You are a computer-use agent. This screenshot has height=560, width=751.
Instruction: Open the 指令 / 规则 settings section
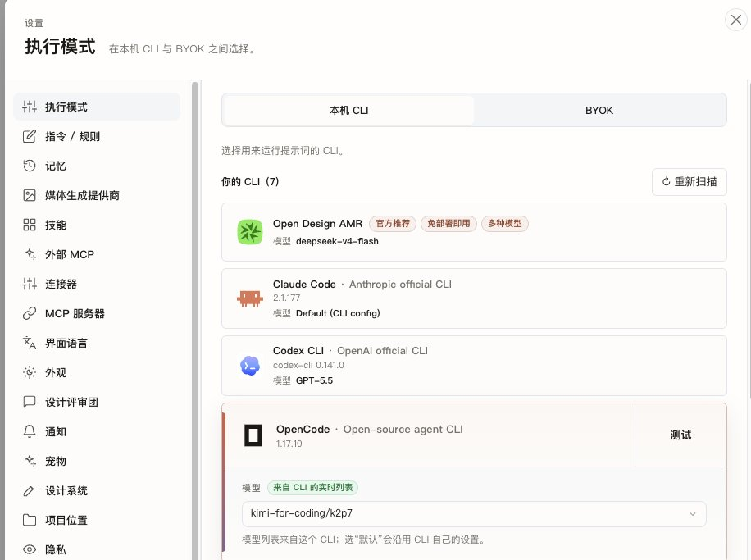[x=97, y=137]
